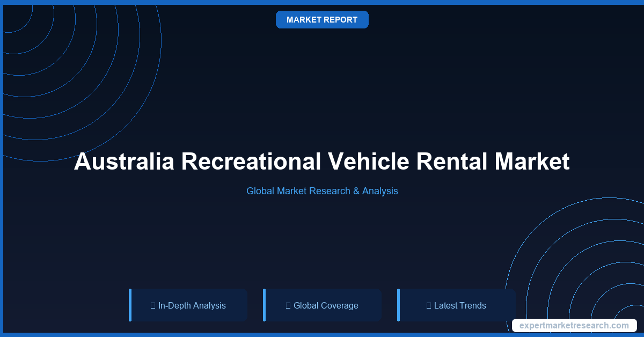Click the blue accent bar beside Latest Trends
This screenshot has height=337, width=644.
tap(398, 305)
